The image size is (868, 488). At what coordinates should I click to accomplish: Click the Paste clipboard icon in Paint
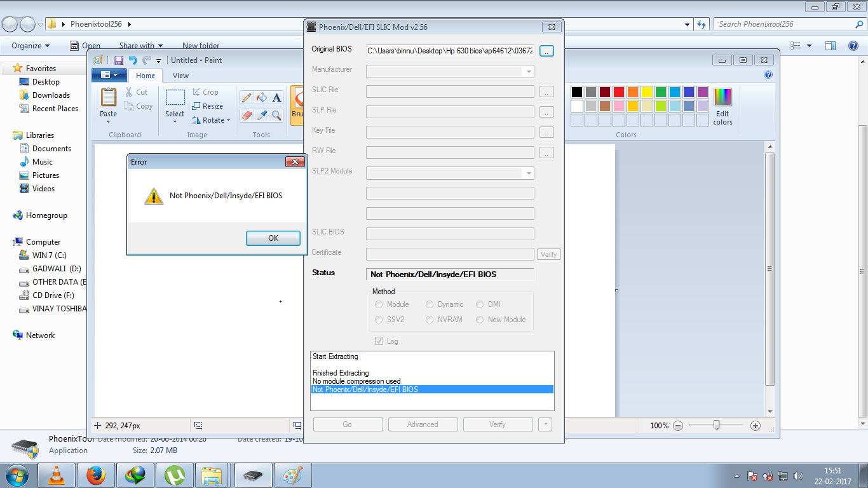click(x=109, y=98)
